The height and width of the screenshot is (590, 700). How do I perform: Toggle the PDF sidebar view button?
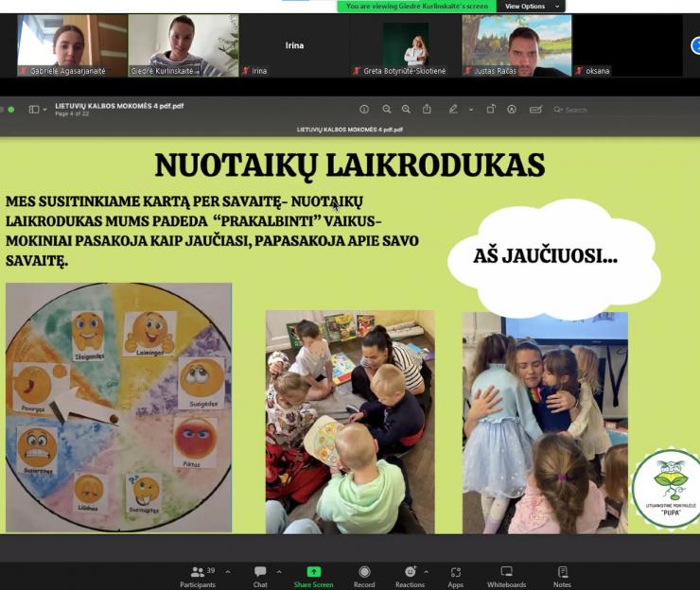34,110
